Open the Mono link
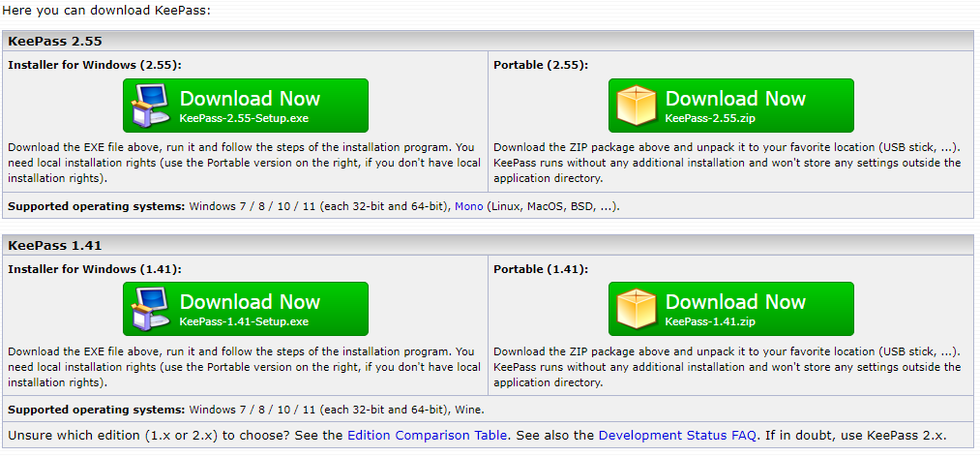980x457 pixels. (x=469, y=205)
